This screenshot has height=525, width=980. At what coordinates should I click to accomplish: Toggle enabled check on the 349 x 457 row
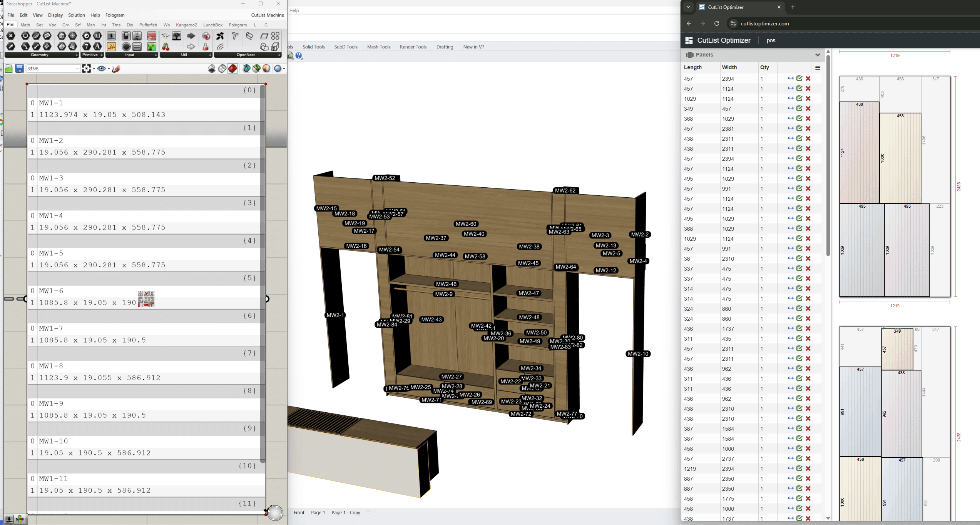click(x=799, y=108)
